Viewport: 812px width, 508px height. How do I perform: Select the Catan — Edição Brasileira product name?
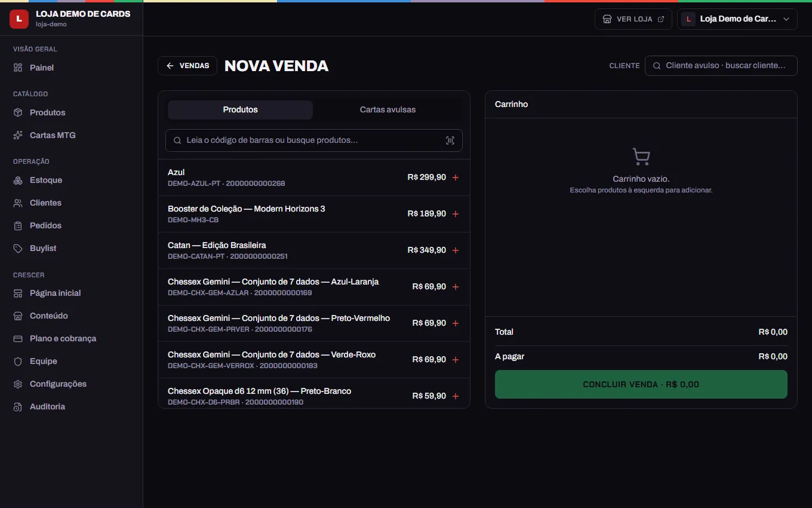pos(217,245)
